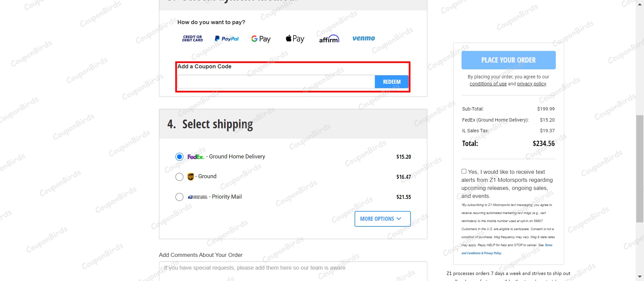
Task: Click the Select shipping section title
Action: pyautogui.click(x=217, y=124)
